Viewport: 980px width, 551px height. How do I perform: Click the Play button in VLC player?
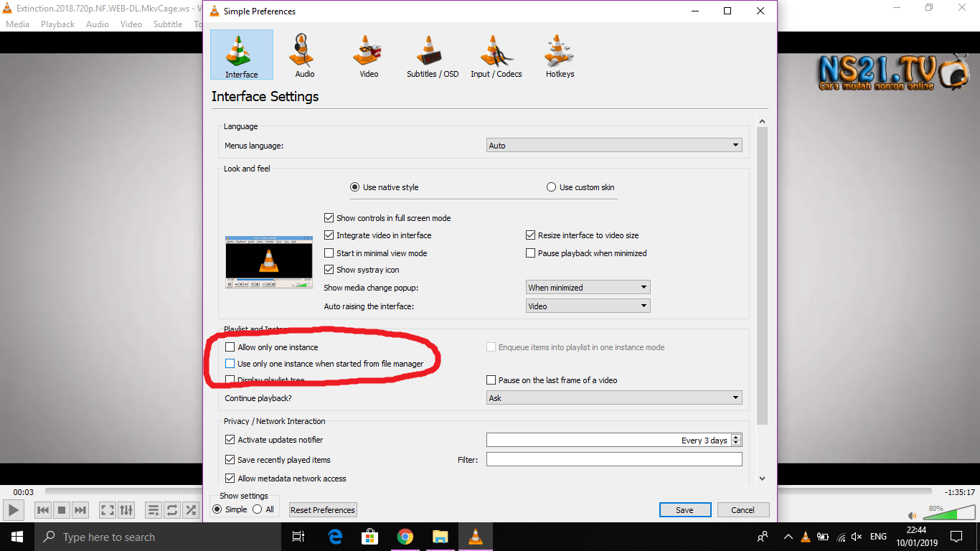coord(14,510)
